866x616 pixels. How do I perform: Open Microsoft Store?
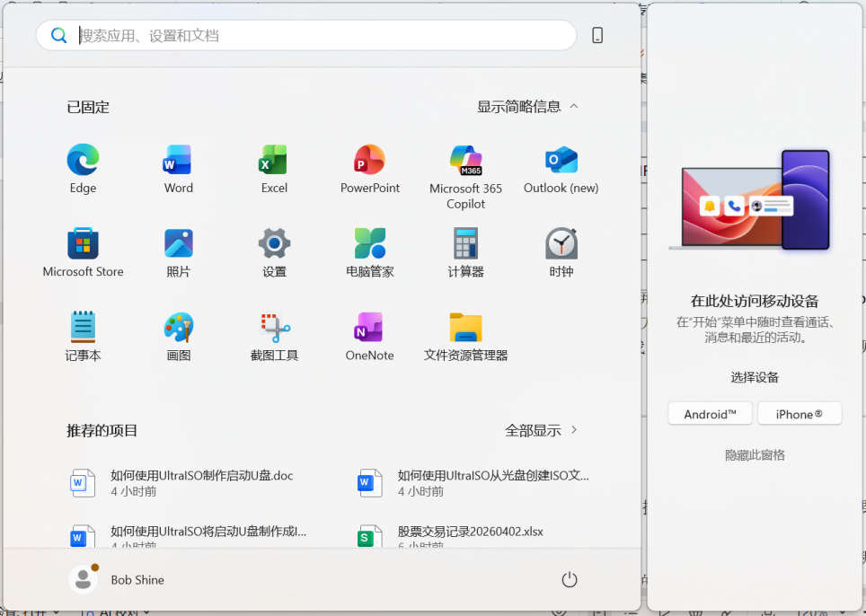click(83, 252)
